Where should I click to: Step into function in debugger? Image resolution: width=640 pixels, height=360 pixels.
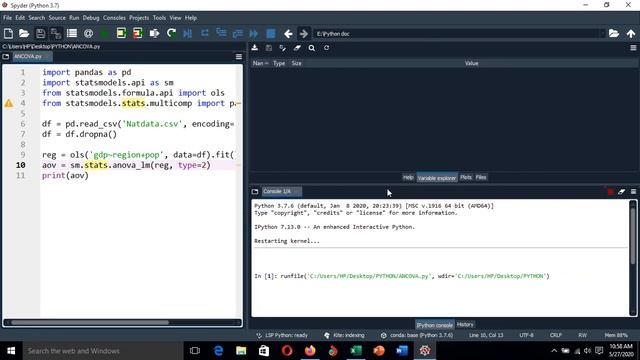point(221,33)
